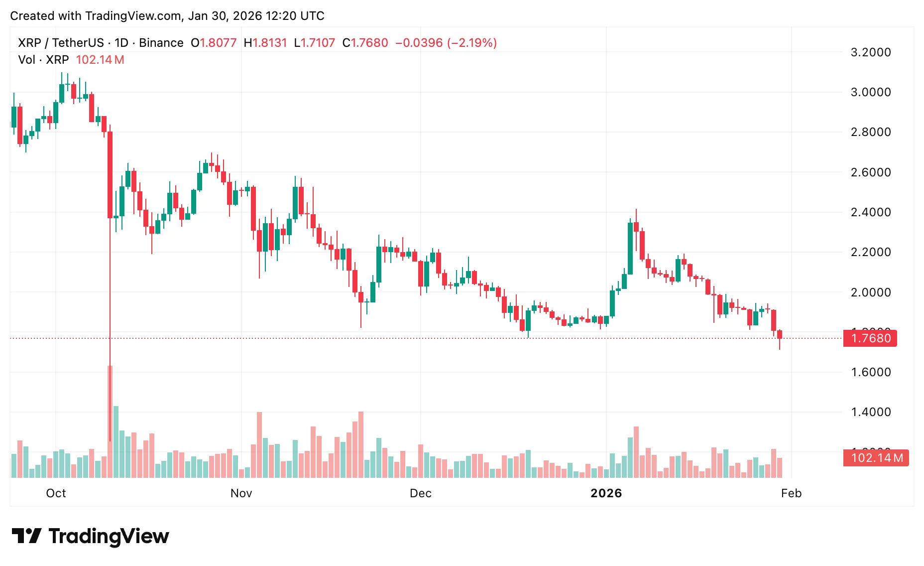Click the close value C1.7680

(x=365, y=43)
